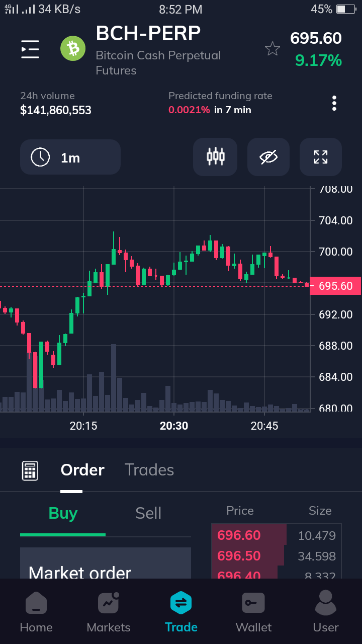Open the three-dot more options menu
This screenshot has width=362, height=644.
tap(334, 103)
